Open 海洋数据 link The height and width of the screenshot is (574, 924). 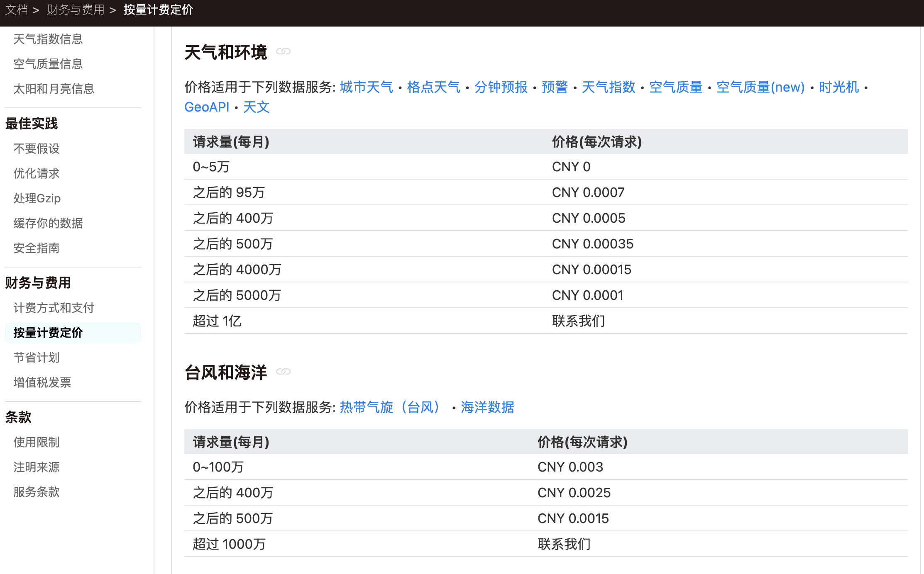point(487,407)
